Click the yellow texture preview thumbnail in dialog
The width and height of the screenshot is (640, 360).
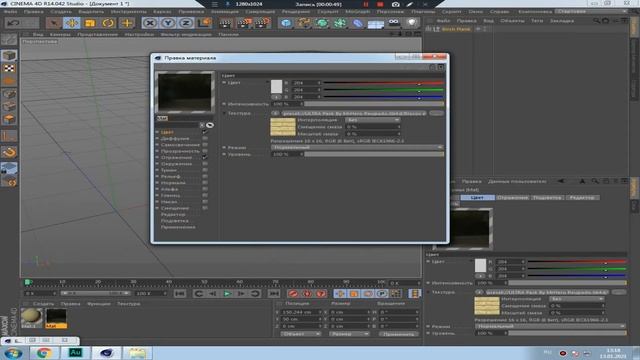282,127
